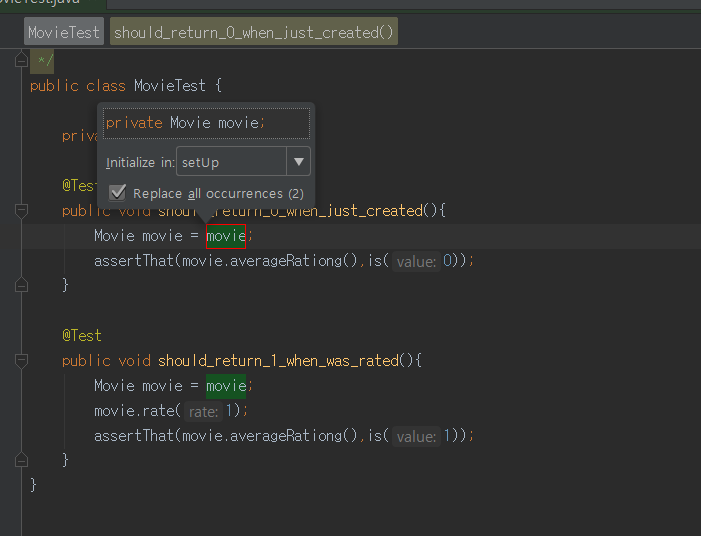
Task: Collapse the comment block fold marker
Action: (x=21, y=59)
